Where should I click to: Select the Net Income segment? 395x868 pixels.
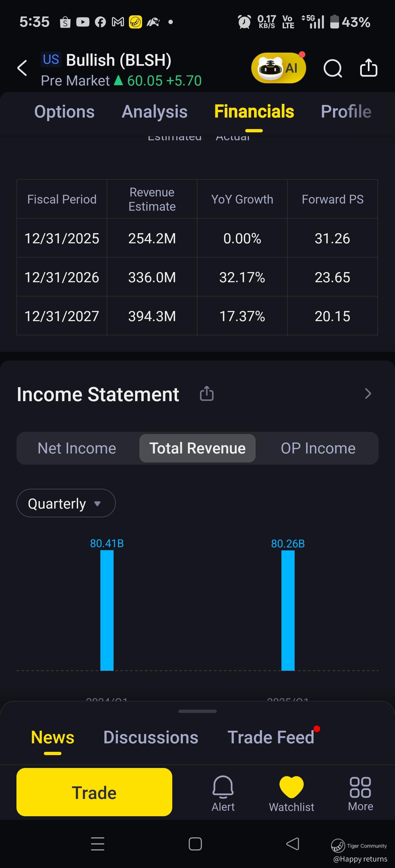point(77,448)
